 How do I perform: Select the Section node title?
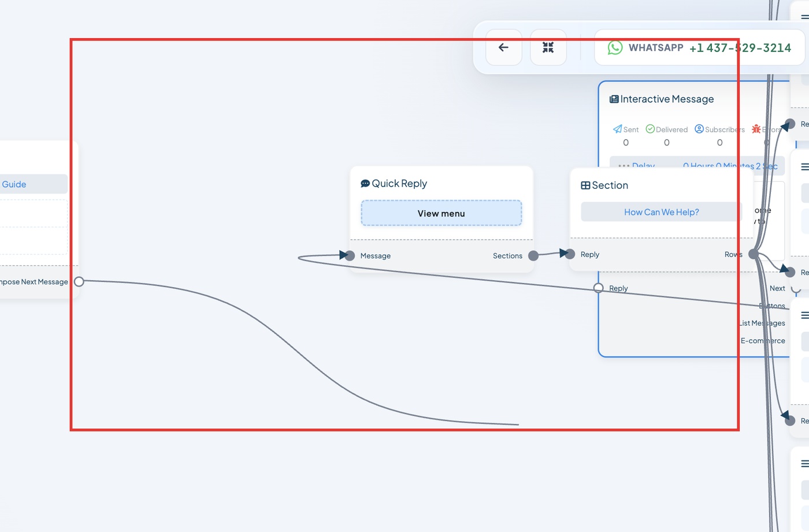click(610, 185)
